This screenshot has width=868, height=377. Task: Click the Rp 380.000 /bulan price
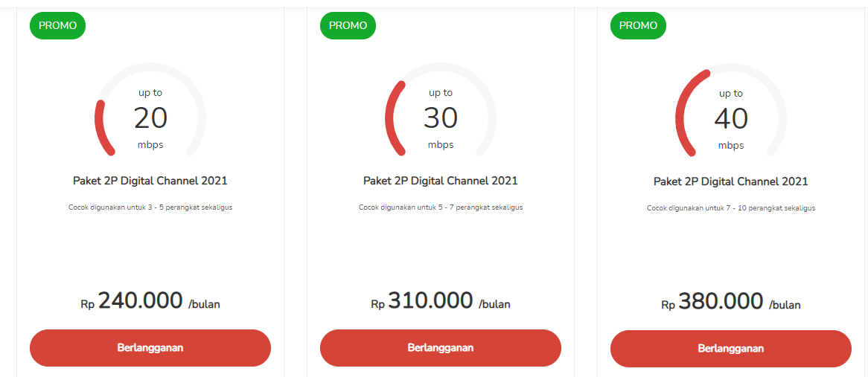tap(731, 302)
